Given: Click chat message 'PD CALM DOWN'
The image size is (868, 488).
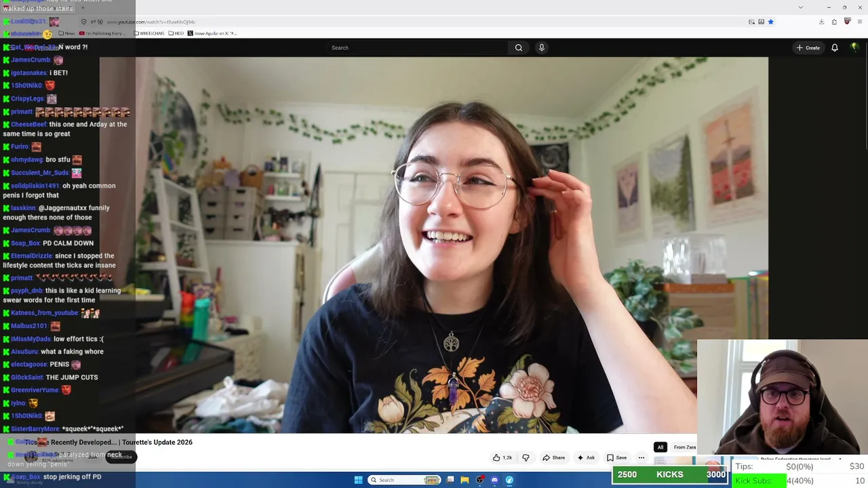Looking at the screenshot, I should tap(68, 243).
